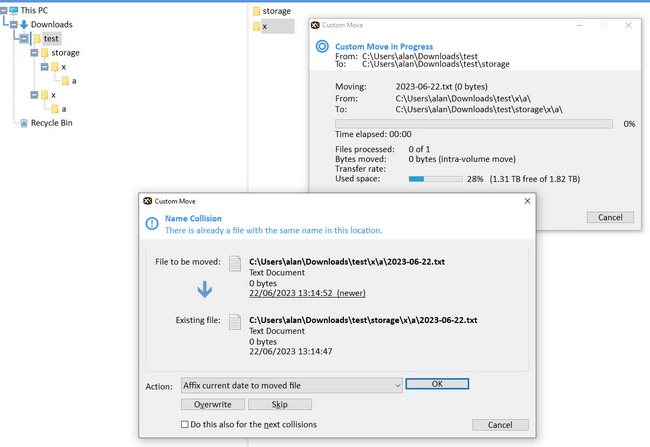This screenshot has width=650, height=447.
Task: Collapse the storage folder node
Action: [x=34, y=53]
